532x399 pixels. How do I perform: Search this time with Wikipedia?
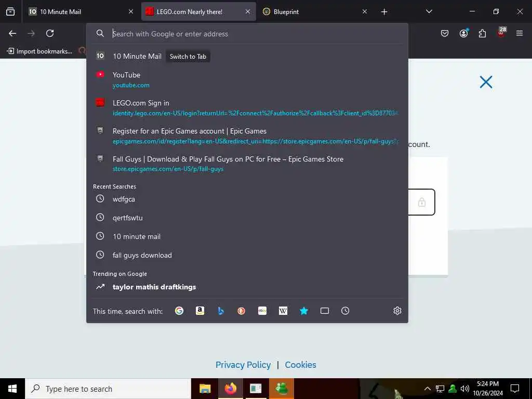tap(283, 311)
